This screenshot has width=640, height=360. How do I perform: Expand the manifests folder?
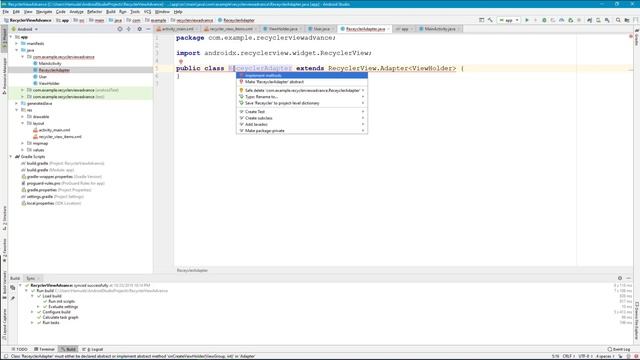(x=17, y=44)
